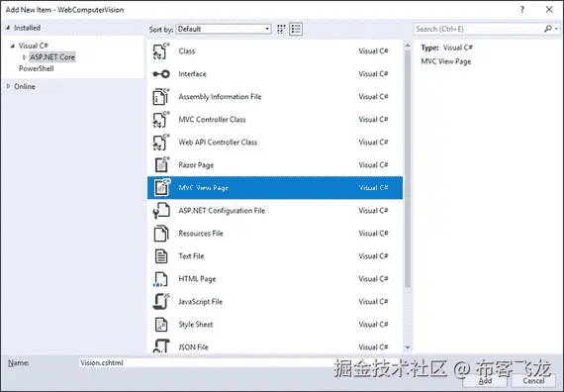Select the Interface item label

(192, 74)
